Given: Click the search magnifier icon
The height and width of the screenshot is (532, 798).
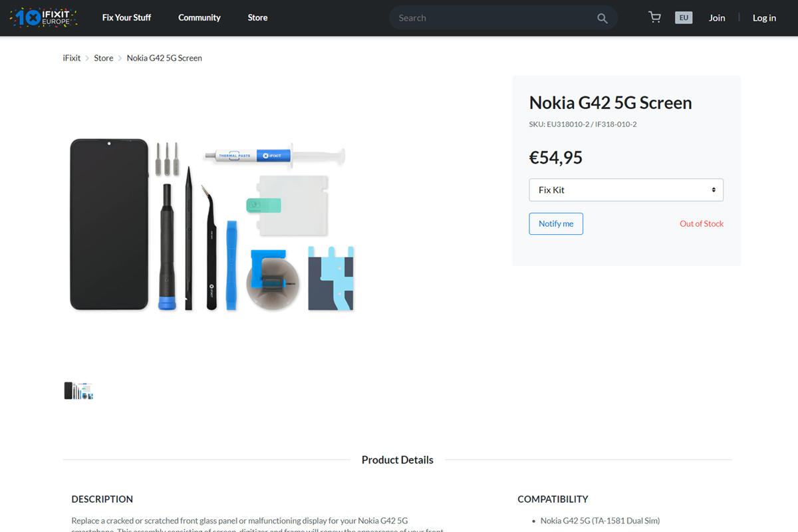Looking at the screenshot, I should [x=602, y=19].
